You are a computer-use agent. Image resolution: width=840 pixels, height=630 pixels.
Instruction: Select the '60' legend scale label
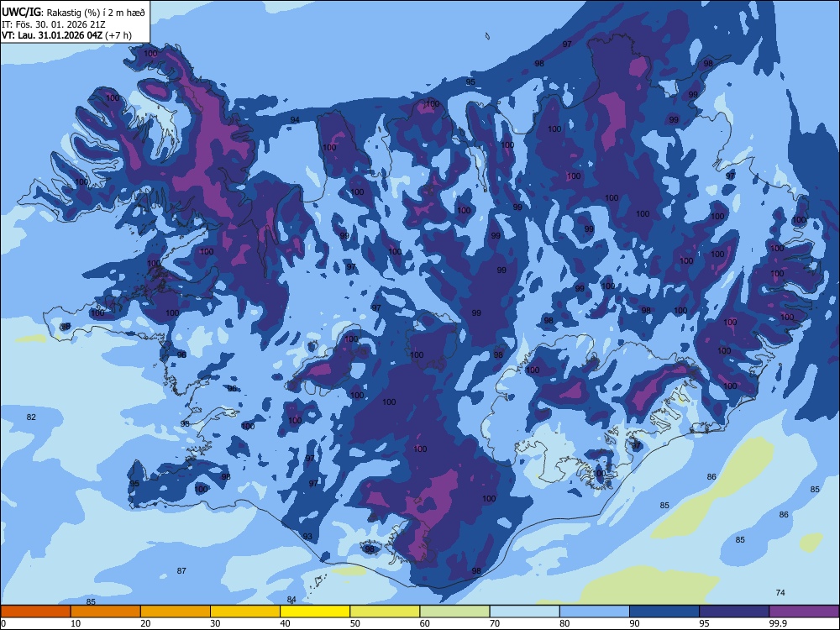(x=425, y=623)
